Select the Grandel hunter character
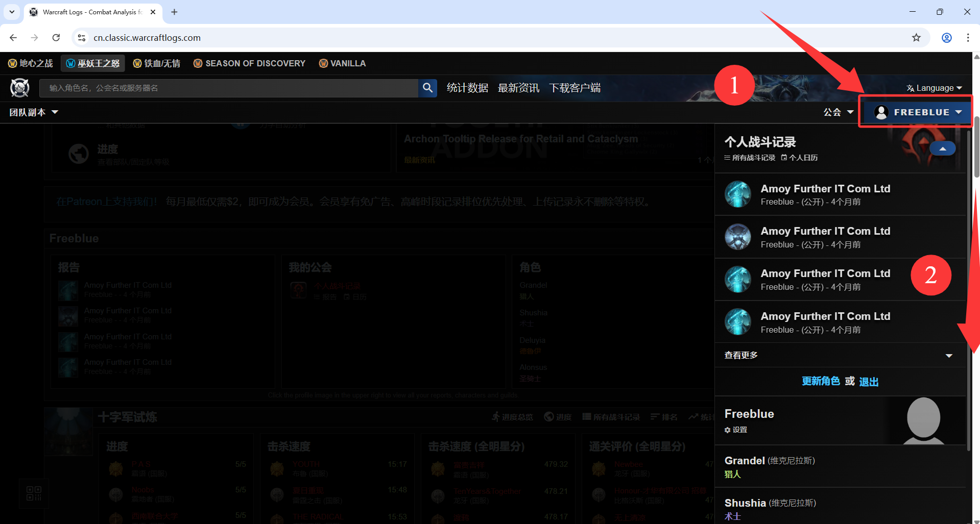The width and height of the screenshot is (980, 524). (x=840, y=466)
